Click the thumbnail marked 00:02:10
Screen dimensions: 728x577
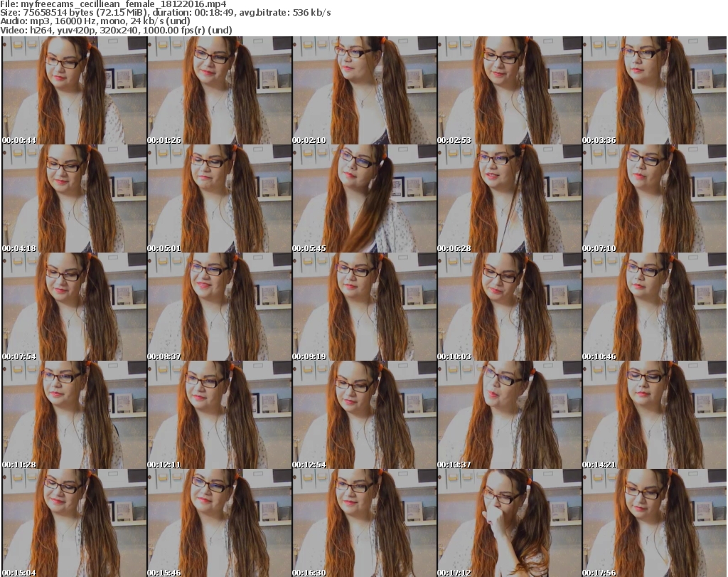pos(364,90)
